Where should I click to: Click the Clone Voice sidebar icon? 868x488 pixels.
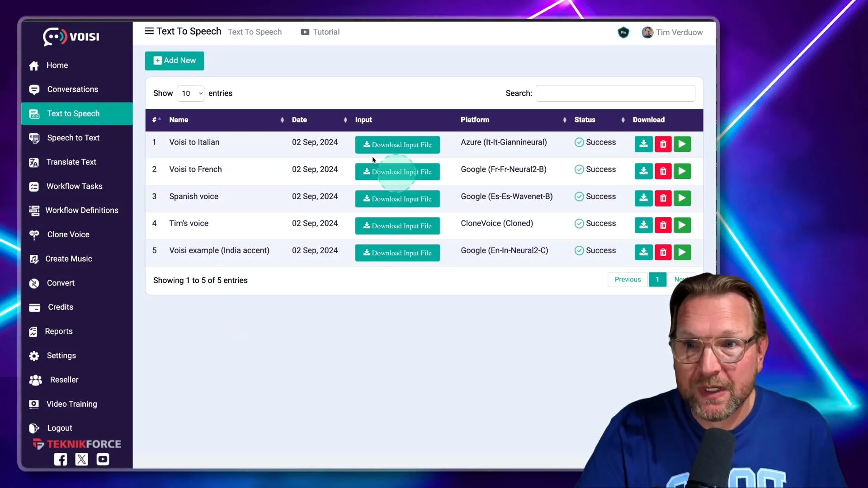[34, 234]
